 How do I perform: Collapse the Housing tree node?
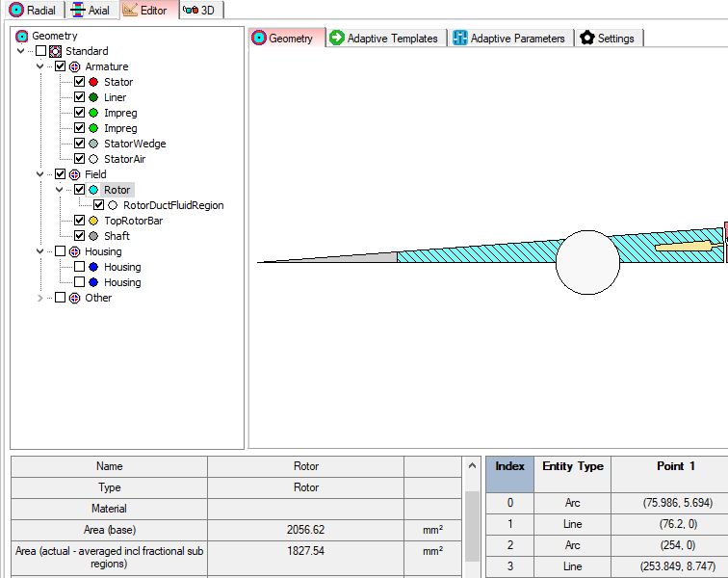(x=39, y=251)
